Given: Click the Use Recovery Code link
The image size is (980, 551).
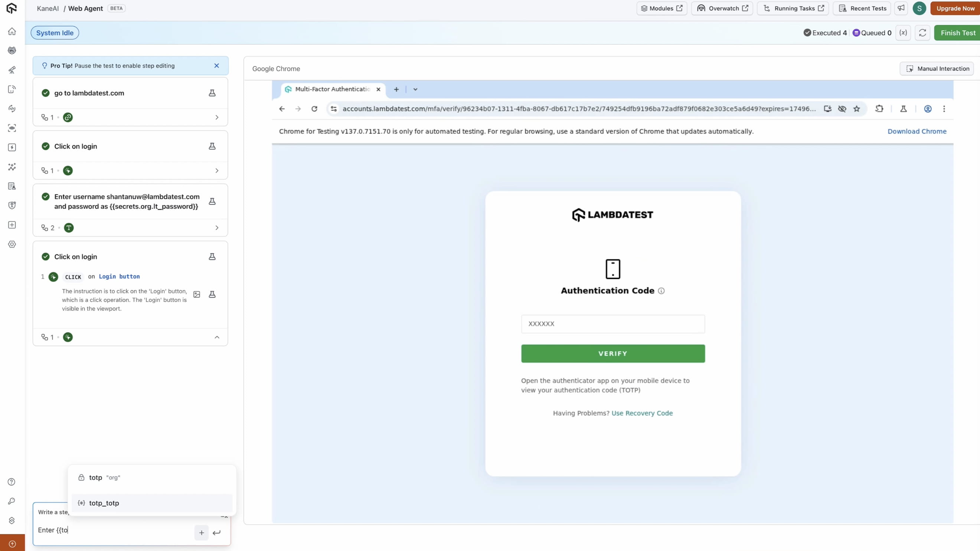Looking at the screenshot, I should point(642,413).
